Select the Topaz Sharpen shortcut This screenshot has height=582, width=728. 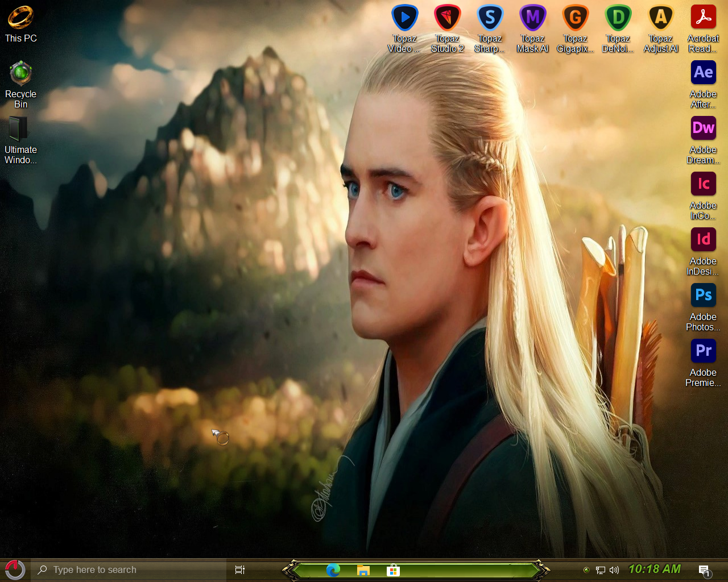[x=490, y=28]
